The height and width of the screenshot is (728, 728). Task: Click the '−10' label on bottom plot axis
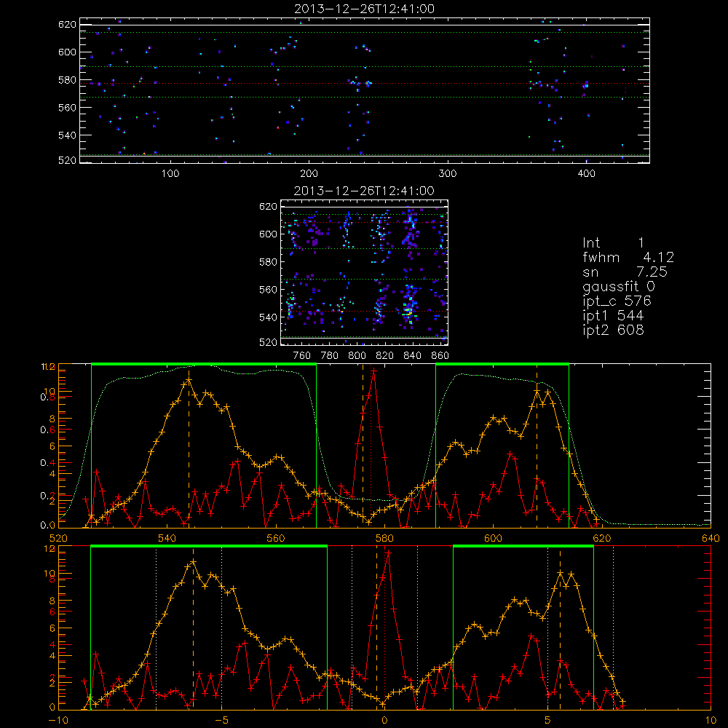tap(58, 721)
